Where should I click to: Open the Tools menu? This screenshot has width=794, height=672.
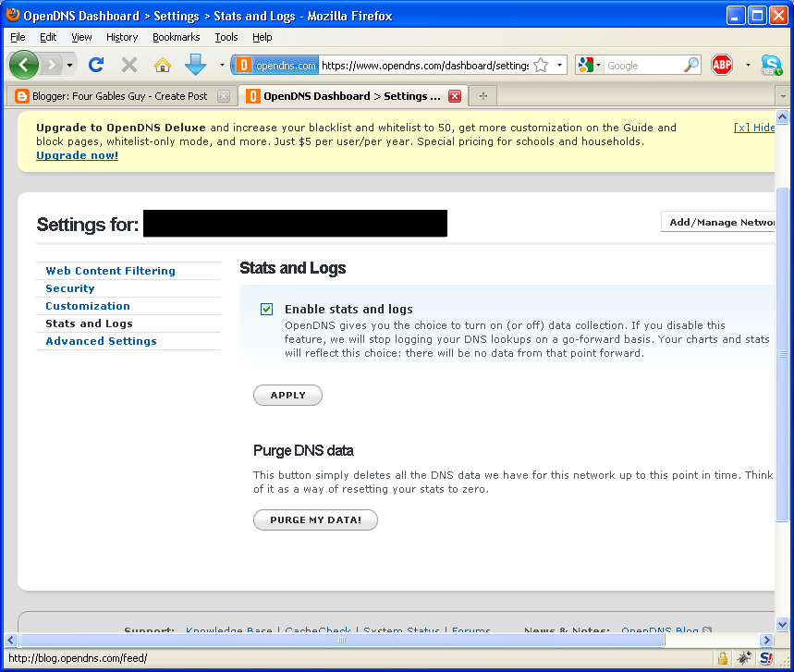[x=226, y=37]
